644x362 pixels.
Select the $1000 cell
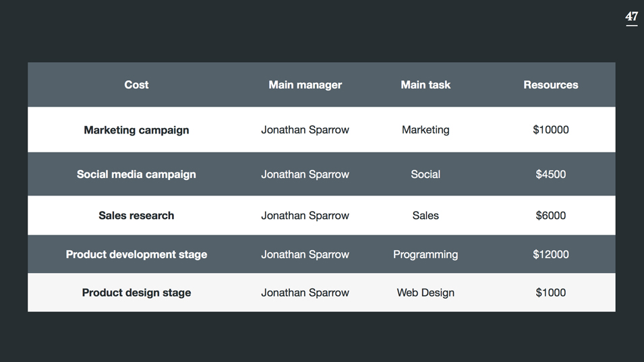tap(551, 293)
